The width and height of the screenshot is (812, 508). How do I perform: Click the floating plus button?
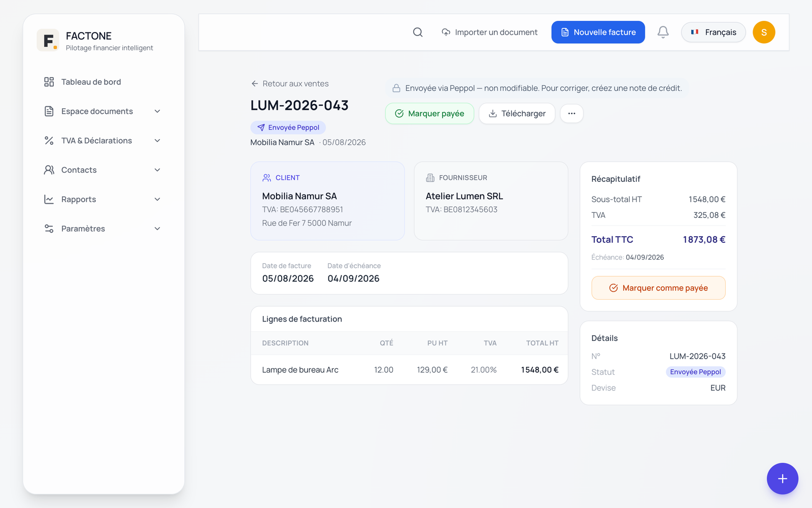tap(782, 479)
